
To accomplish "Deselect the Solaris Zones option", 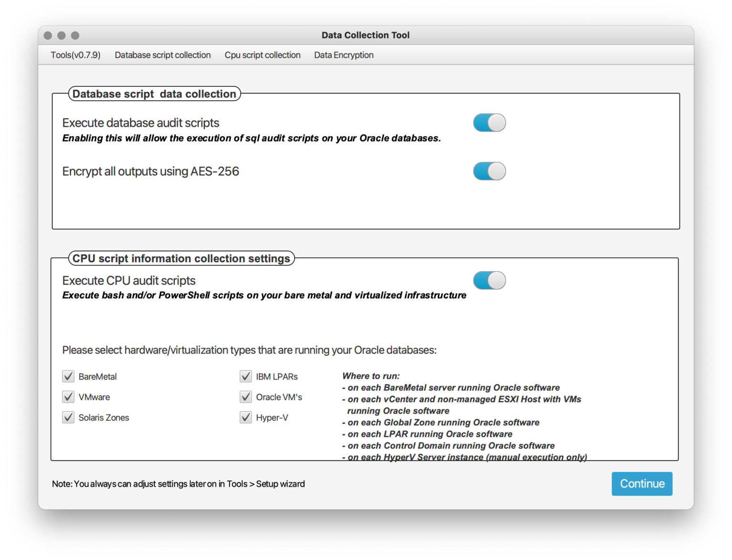I will (x=68, y=417).
